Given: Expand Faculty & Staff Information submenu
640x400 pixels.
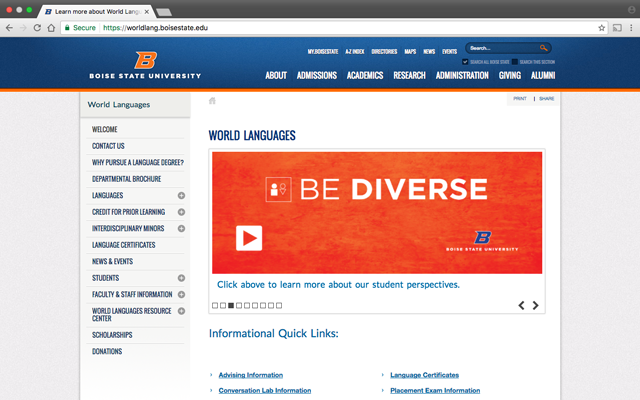Looking at the screenshot, I should (181, 294).
